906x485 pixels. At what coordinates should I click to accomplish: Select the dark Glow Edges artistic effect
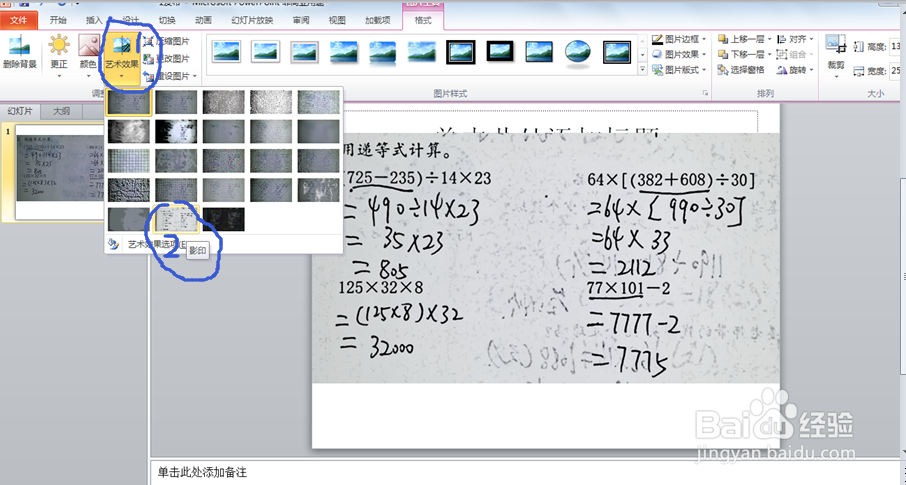pos(224,219)
